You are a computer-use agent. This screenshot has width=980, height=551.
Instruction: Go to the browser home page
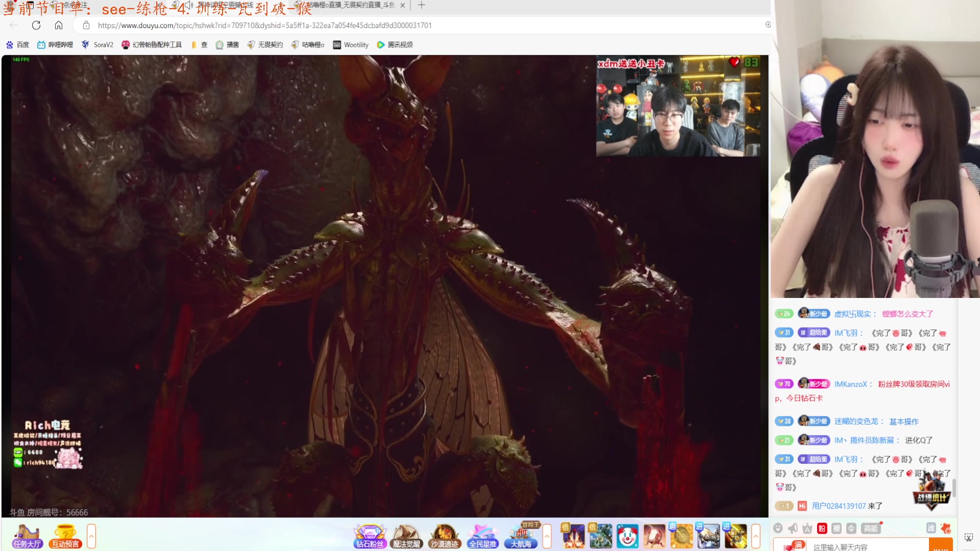tap(59, 25)
